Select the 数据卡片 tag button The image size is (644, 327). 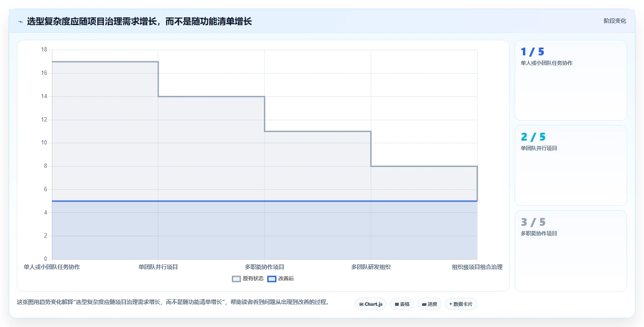(461, 304)
